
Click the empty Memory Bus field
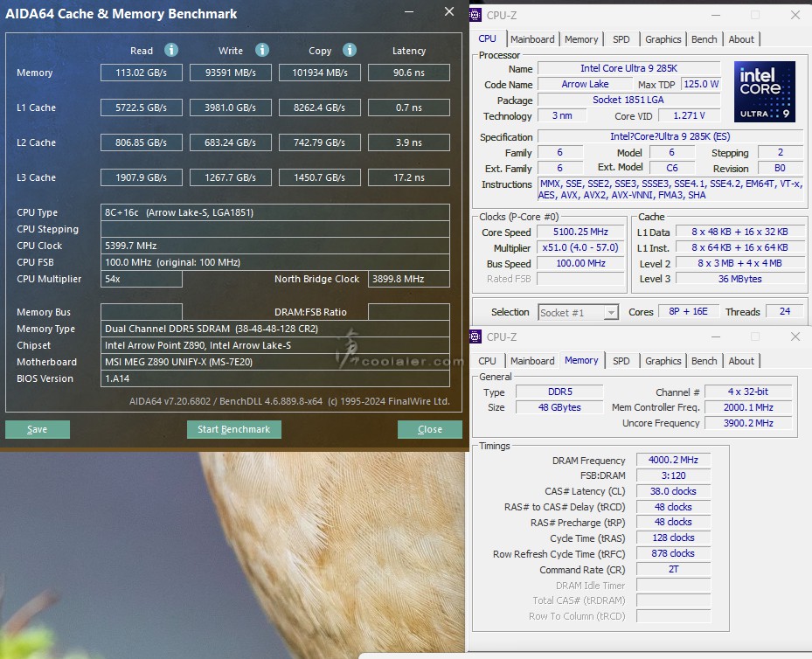pos(142,312)
